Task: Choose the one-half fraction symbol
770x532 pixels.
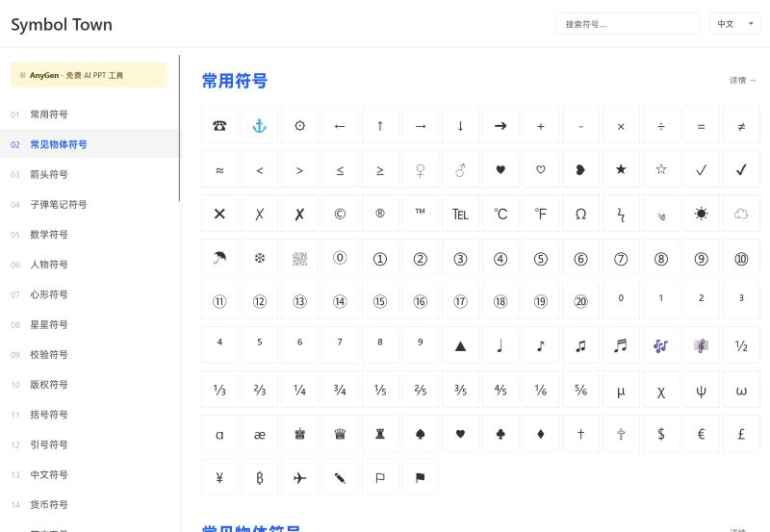Action: point(741,345)
